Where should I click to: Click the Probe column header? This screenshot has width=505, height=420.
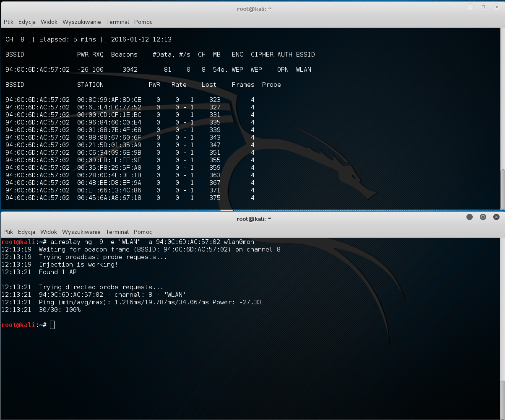coord(271,85)
